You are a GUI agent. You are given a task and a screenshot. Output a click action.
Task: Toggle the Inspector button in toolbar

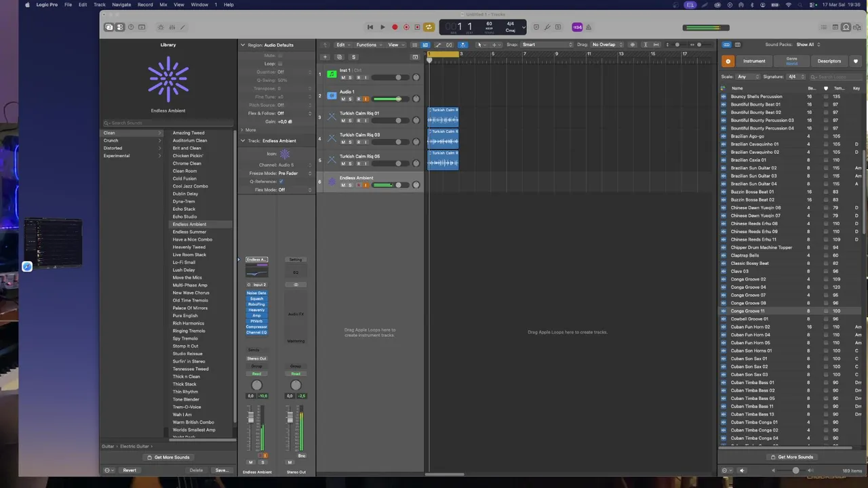pos(120,27)
